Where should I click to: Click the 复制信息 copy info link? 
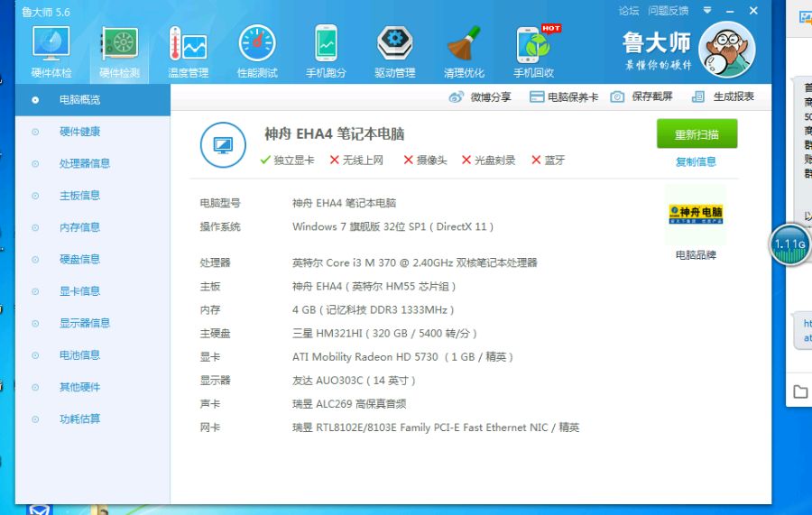tap(696, 162)
